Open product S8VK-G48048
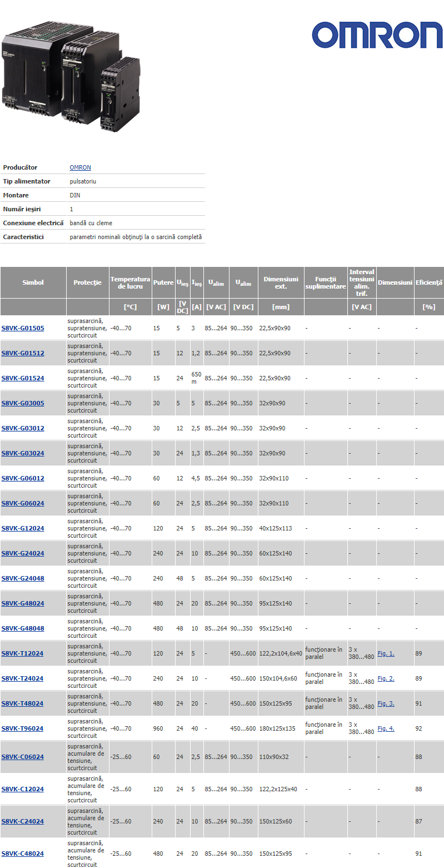Image resolution: width=444 pixels, height=868 pixels. (x=23, y=628)
